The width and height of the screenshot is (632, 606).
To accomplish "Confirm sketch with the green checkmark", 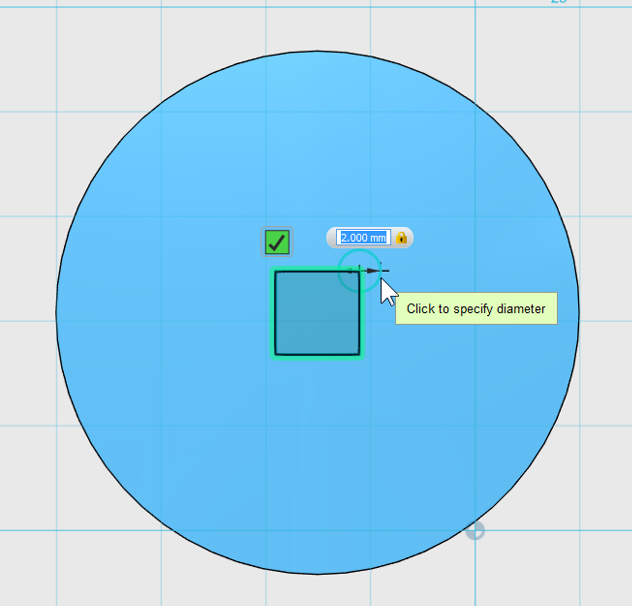I will 277,242.
